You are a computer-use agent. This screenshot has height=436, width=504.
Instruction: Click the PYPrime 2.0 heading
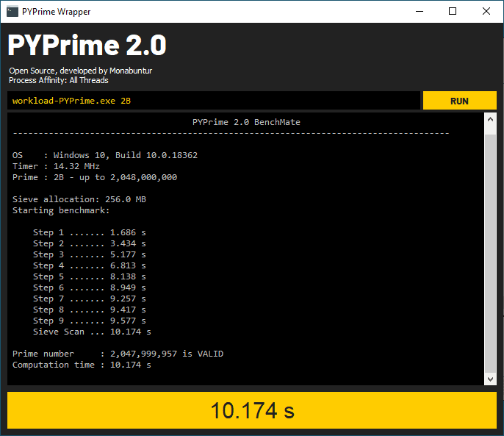point(87,46)
